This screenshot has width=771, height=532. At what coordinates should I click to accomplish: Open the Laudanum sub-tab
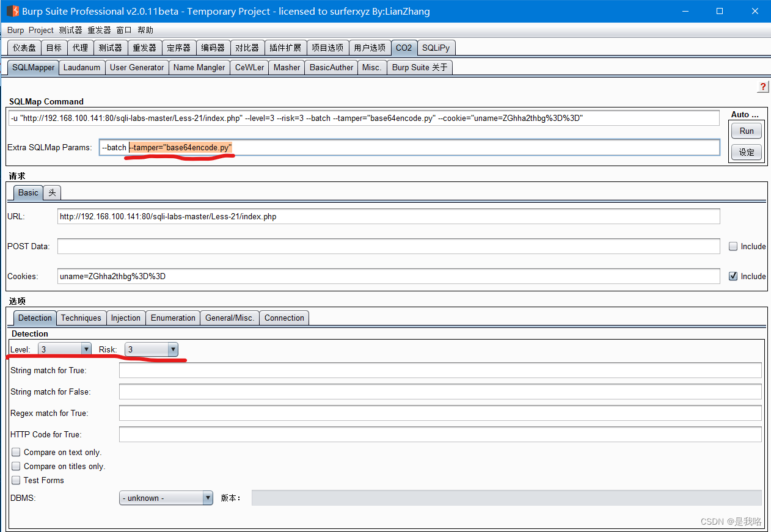(82, 67)
